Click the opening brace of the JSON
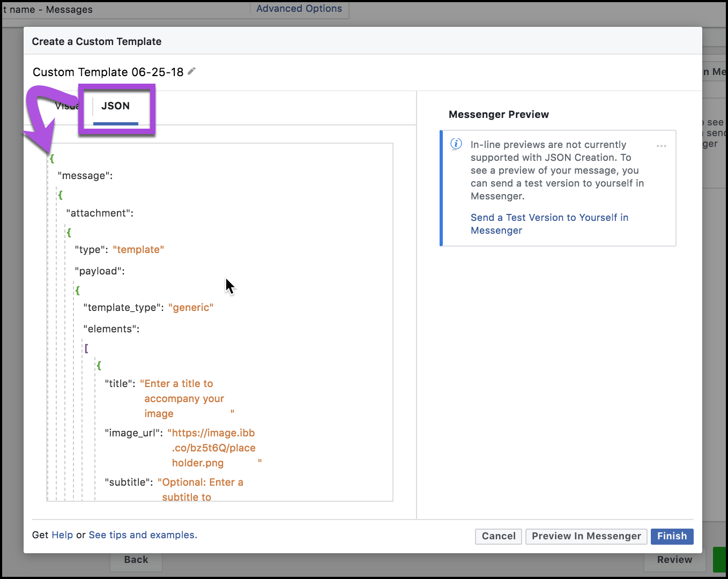This screenshot has height=579, width=728. click(x=51, y=158)
